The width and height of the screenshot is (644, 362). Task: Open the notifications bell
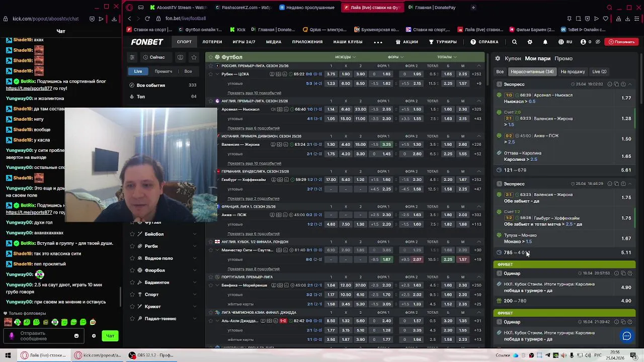tap(545, 42)
